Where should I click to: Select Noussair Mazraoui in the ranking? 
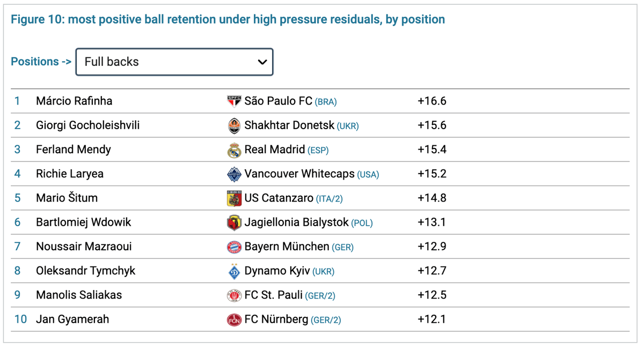(x=84, y=247)
